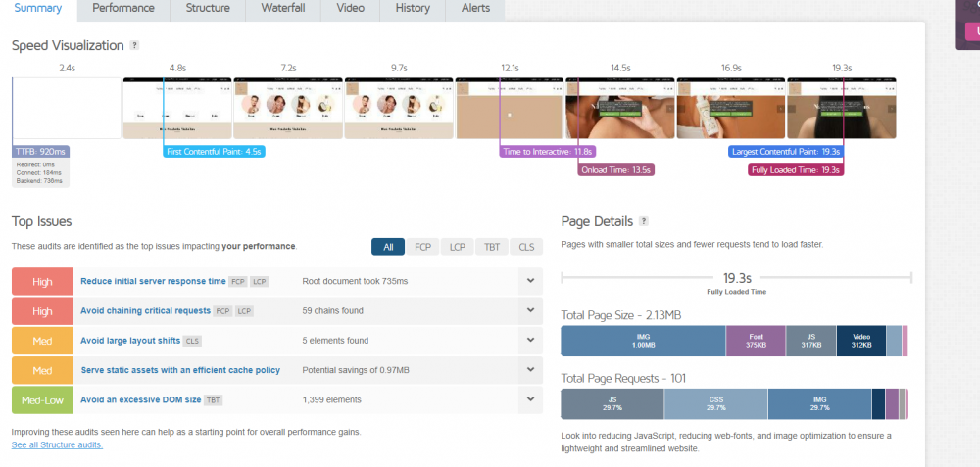
Task: Click the 9.7s screenshot frame
Action: point(399,108)
